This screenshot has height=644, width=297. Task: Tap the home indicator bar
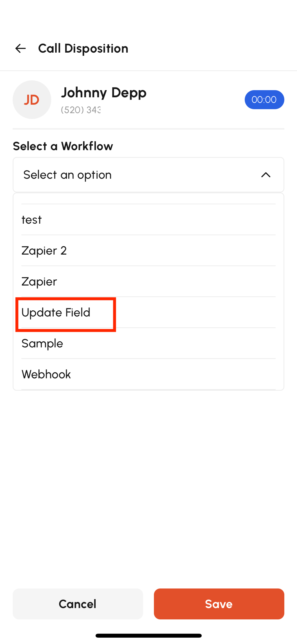coord(149,636)
